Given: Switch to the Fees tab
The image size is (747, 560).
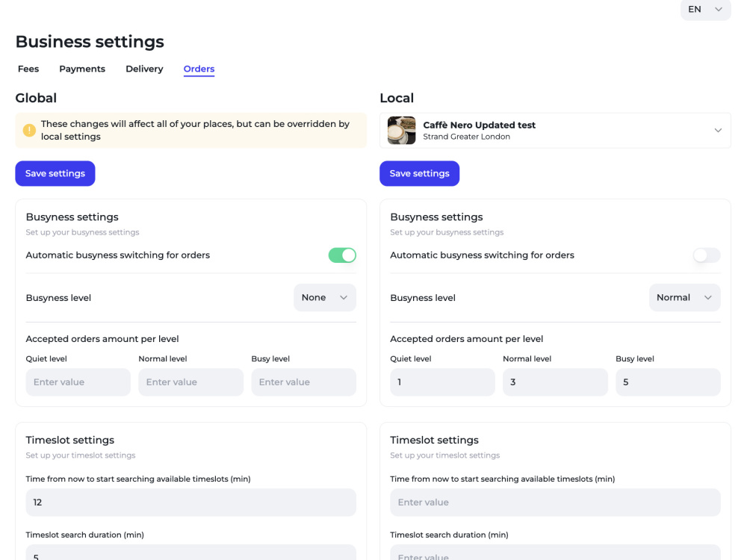Looking at the screenshot, I should [28, 69].
